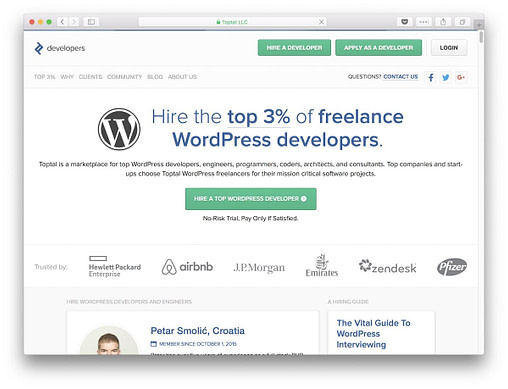Click Petar Smolić's profile photo
Image resolution: width=508 pixels, height=389 pixels.
click(x=109, y=341)
